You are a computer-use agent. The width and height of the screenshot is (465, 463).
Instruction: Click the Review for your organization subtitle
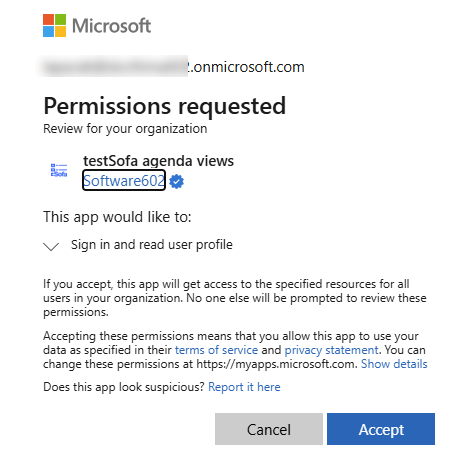pyautogui.click(x=125, y=129)
